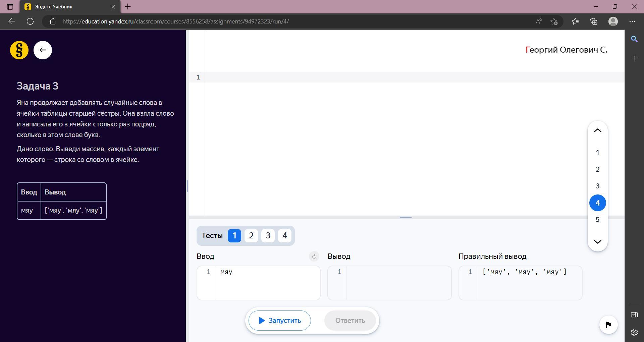Screen dimensions: 644x342
Task: Open a new tab with plus
Action: click(128, 7)
